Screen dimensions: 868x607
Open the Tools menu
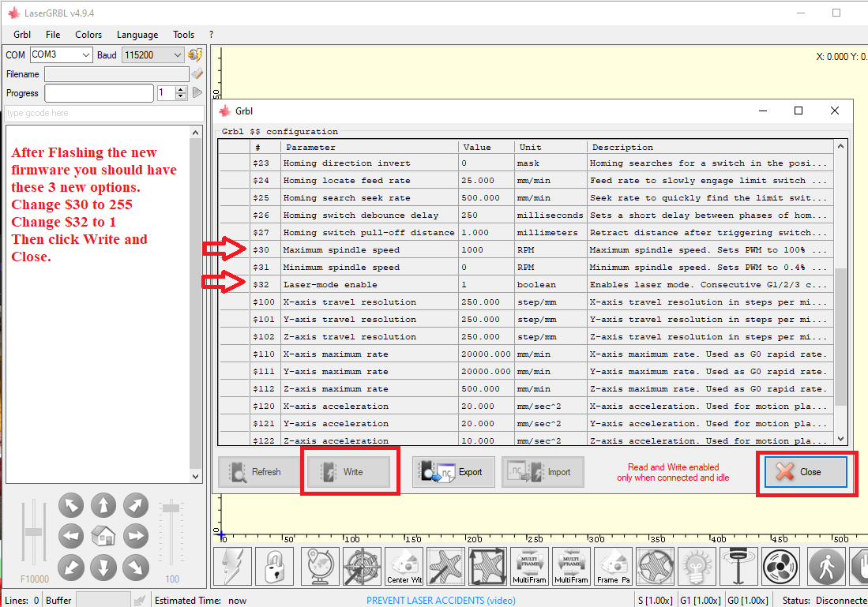(x=183, y=35)
